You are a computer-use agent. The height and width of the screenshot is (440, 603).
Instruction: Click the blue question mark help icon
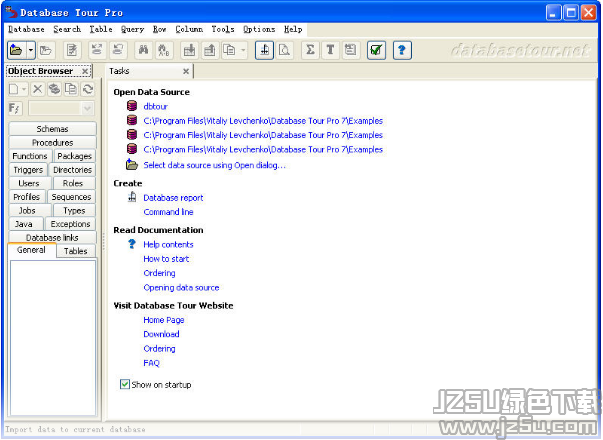[402, 50]
